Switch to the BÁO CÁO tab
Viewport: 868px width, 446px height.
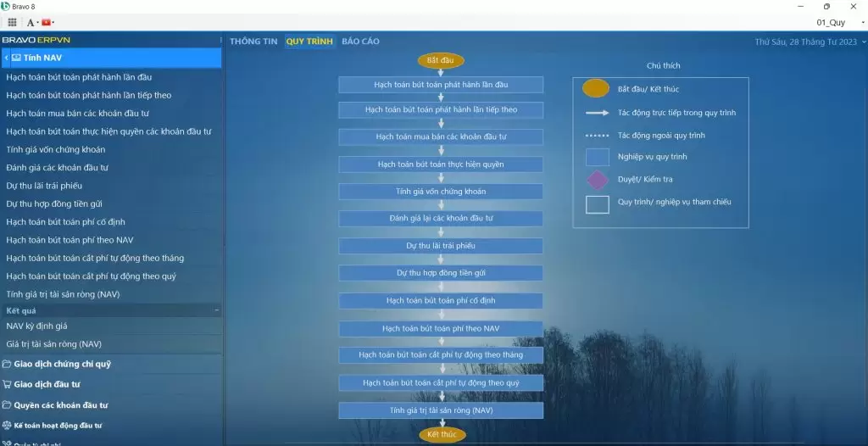point(360,42)
